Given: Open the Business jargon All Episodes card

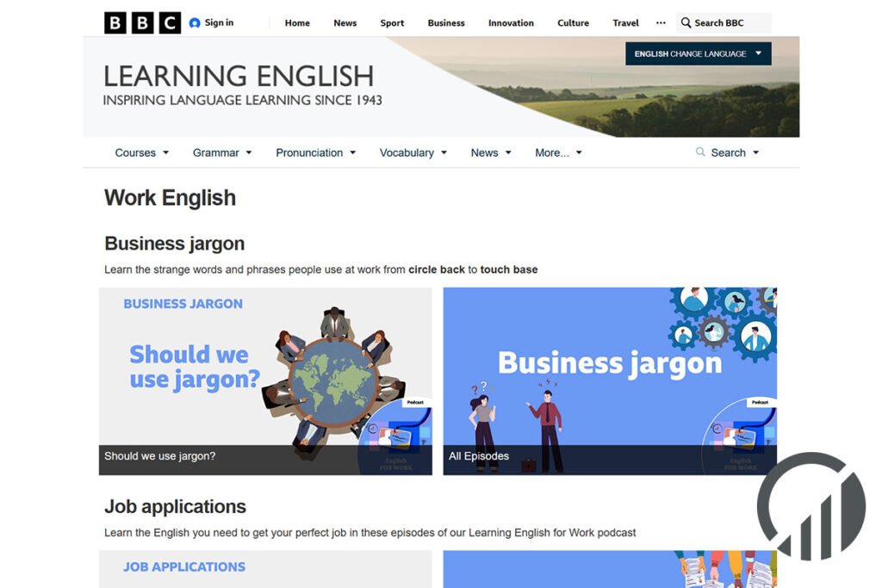Looking at the screenshot, I should coord(610,381).
